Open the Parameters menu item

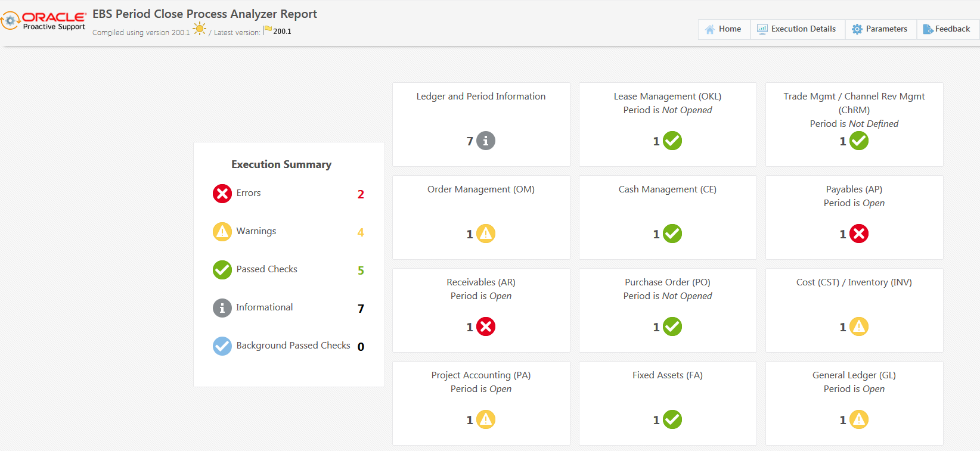[x=880, y=29]
